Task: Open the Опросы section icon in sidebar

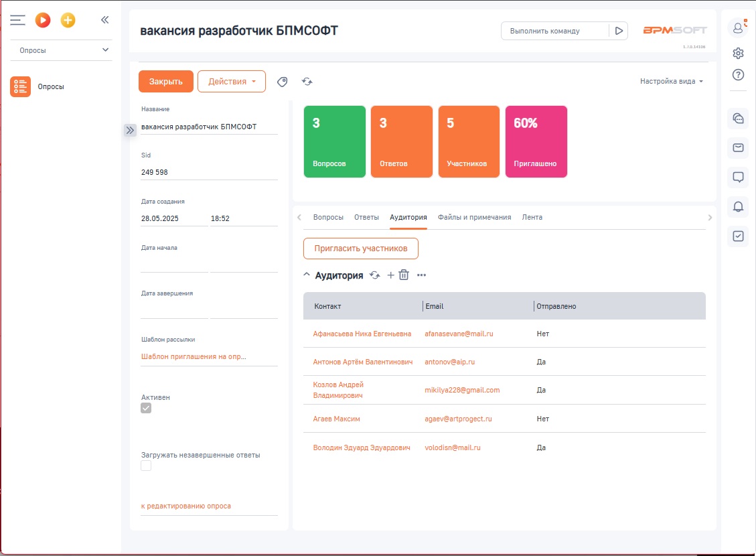Action: (x=20, y=86)
